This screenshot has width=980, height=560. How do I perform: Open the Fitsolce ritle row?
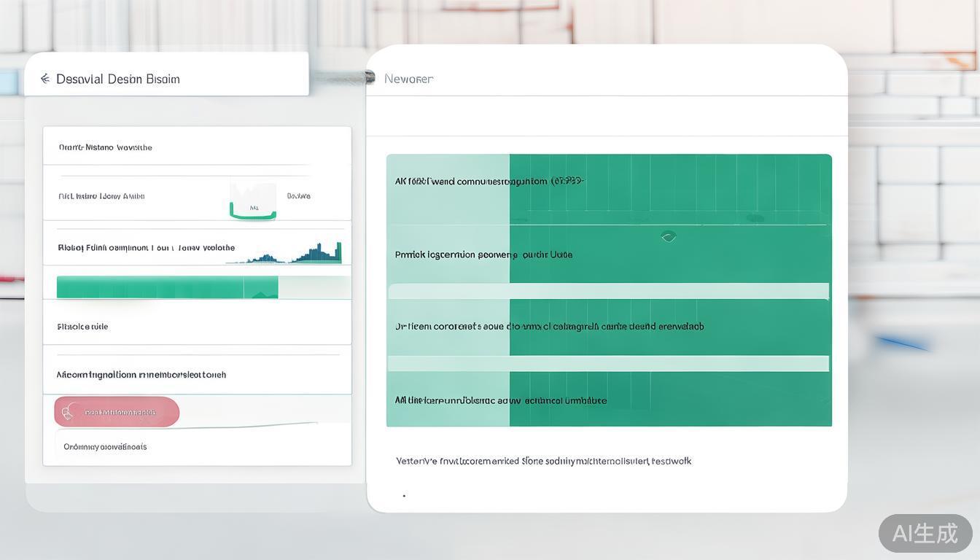click(82, 327)
